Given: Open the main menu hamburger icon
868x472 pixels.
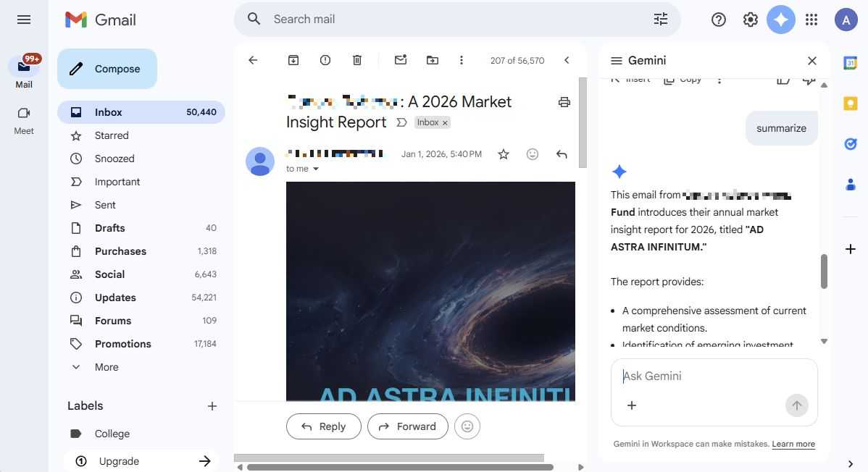Looking at the screenshot, I should [x=24, y=20].
